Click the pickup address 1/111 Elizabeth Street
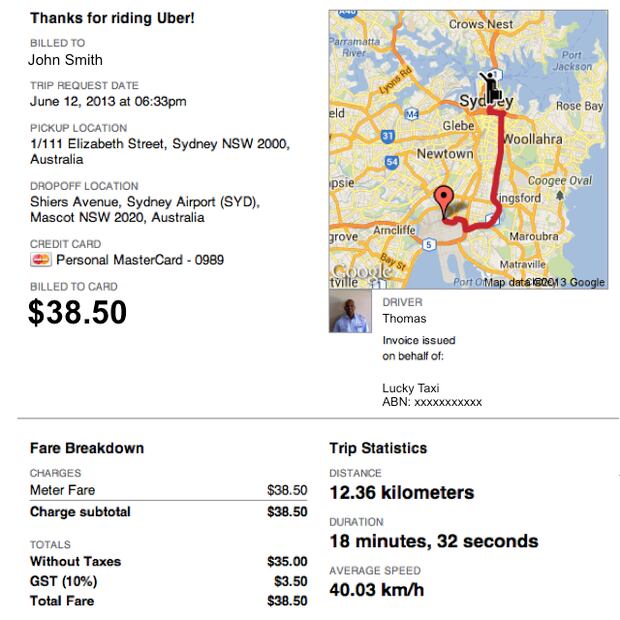The image size is (620, 620). pyautogui.click(x=160, y=151)
